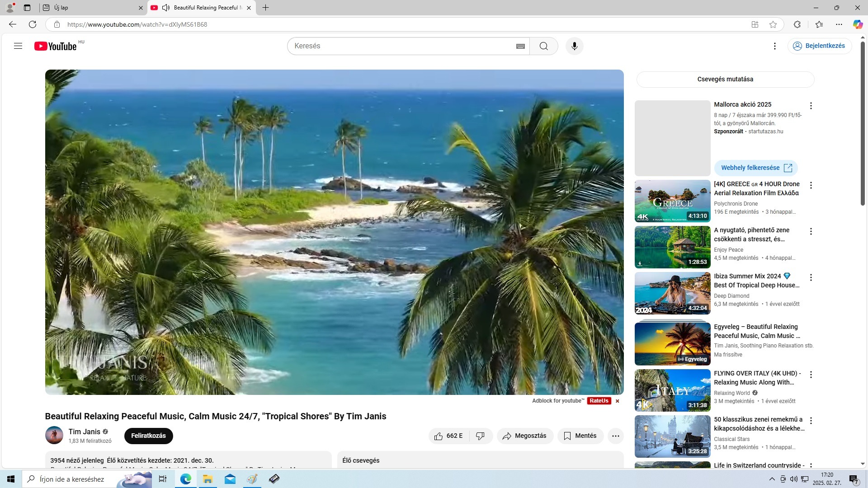
Task: Open the YouTube hamburger guide menu
Action: [x=18, y=46]
